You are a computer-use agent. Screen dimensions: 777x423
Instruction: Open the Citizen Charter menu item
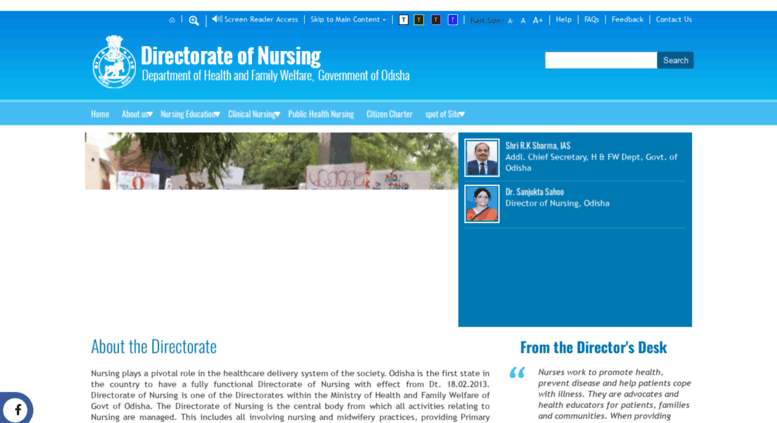pos(389,114)
